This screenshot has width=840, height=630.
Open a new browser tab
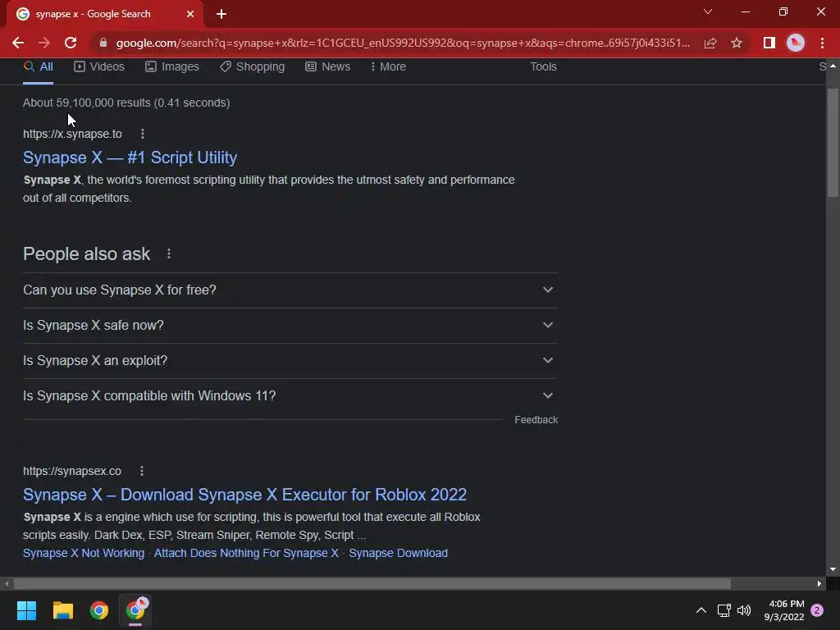(x=221, y=14)
